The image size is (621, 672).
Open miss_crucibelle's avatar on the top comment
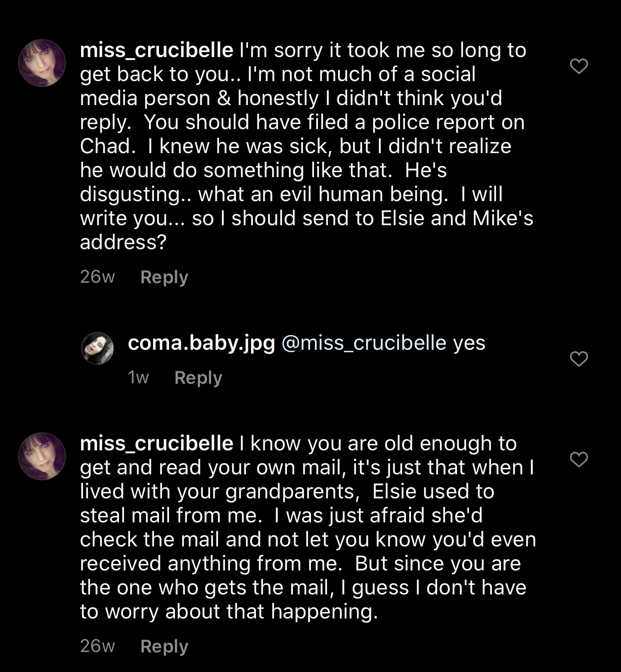(42, 63)
